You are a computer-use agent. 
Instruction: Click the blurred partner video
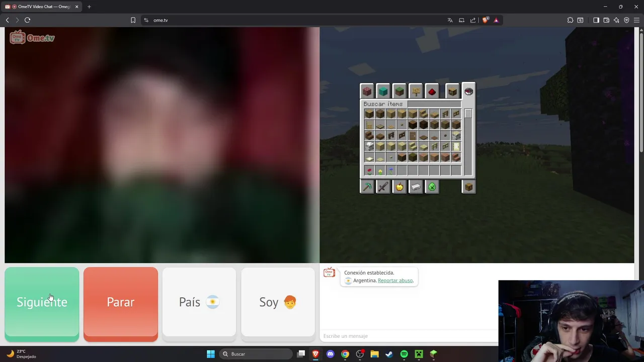[x=162, y=145]
